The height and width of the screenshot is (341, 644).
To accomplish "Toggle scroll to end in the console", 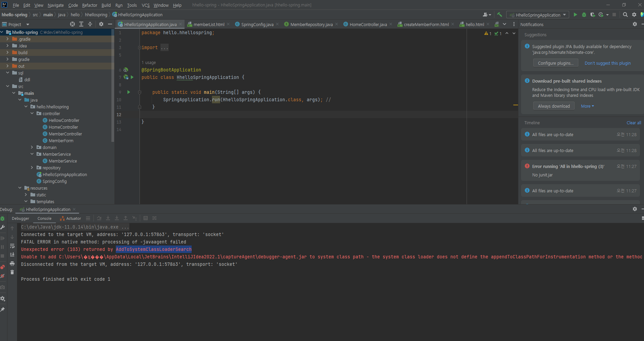I will click(12, 255).
